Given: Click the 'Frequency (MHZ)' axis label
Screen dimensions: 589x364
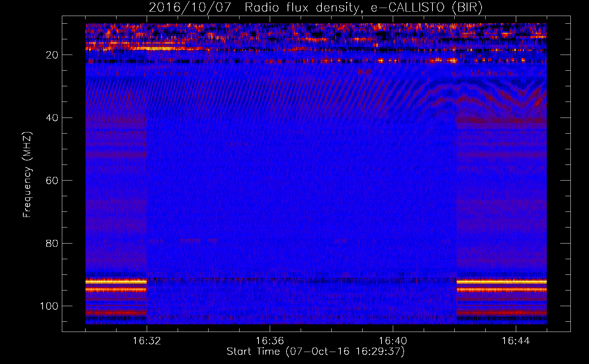Looking at the screenshot, I should (27, 175).
